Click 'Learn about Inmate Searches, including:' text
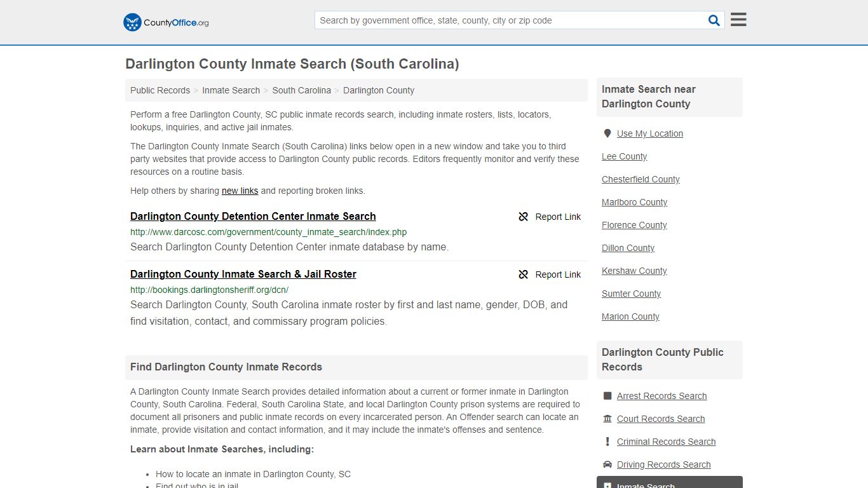The width and height of the screenshot is (868, 488). pyautogui.click(x=222, y=449)
